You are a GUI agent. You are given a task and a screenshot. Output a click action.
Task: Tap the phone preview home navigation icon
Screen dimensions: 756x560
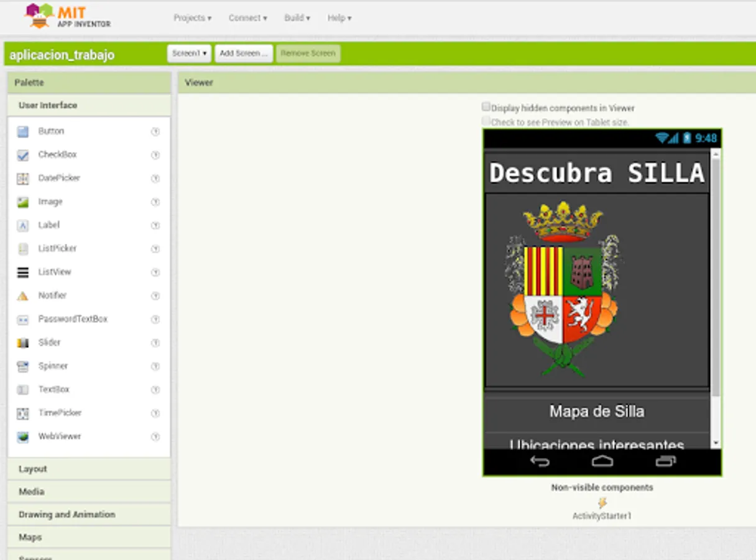(602, 461)
